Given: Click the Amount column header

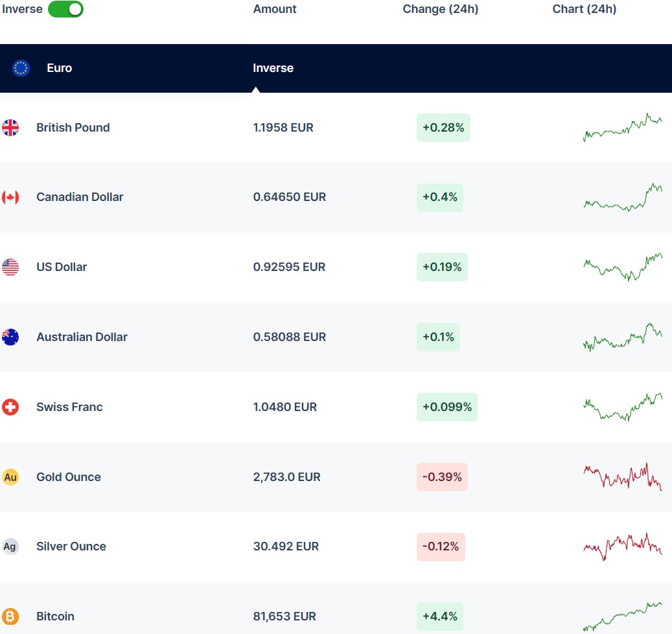Looking at the screenshot, I should (275, 9).
